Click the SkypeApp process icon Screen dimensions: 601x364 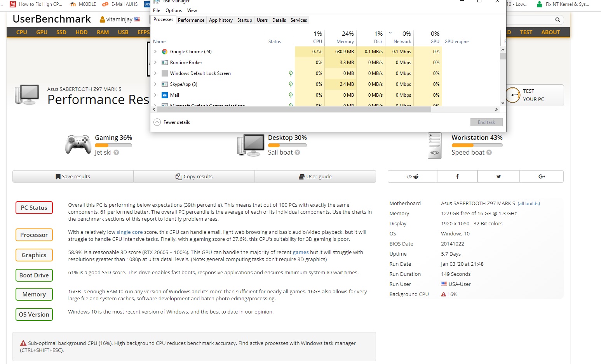pos(165,84)
